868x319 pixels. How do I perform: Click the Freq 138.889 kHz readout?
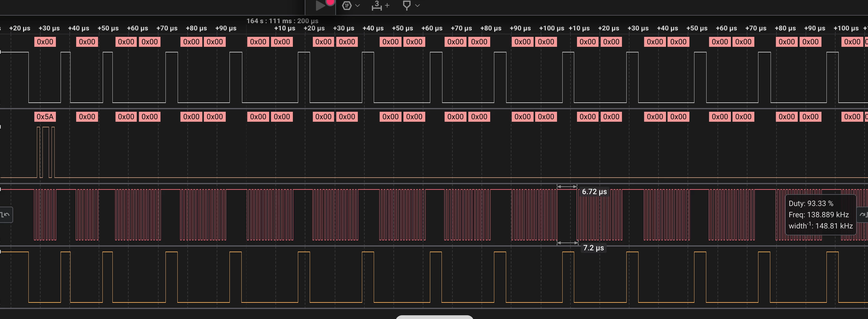tap(818, 214)
